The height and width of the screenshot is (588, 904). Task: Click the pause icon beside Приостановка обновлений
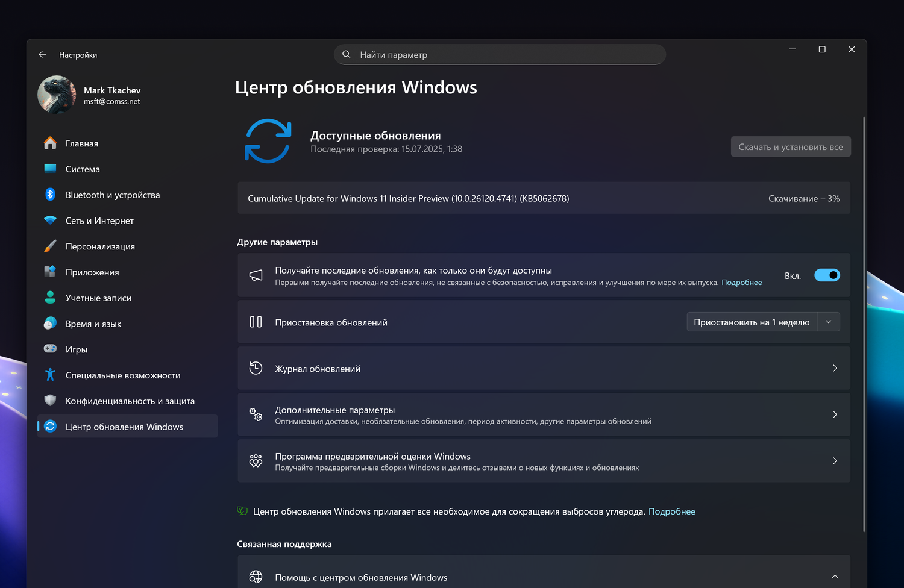point(256,322)
